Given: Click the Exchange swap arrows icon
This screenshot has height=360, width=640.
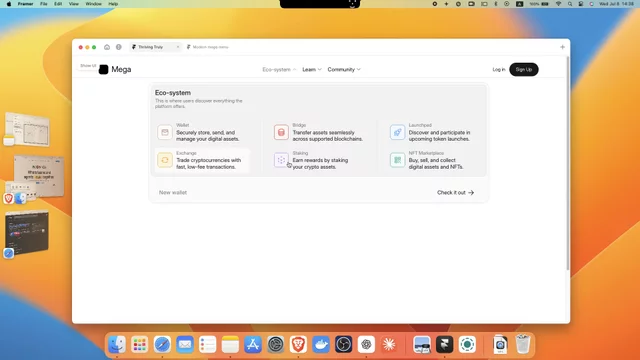Looking at the screenshot, I should coord(165,160).
